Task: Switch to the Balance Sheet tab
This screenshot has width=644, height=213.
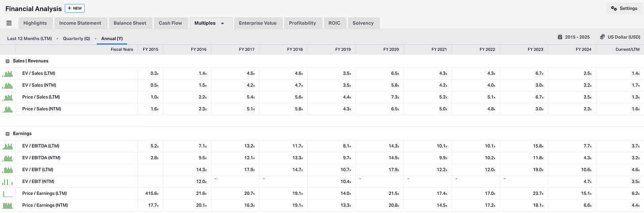Action: pyautogui.click(x=130, y=23)
